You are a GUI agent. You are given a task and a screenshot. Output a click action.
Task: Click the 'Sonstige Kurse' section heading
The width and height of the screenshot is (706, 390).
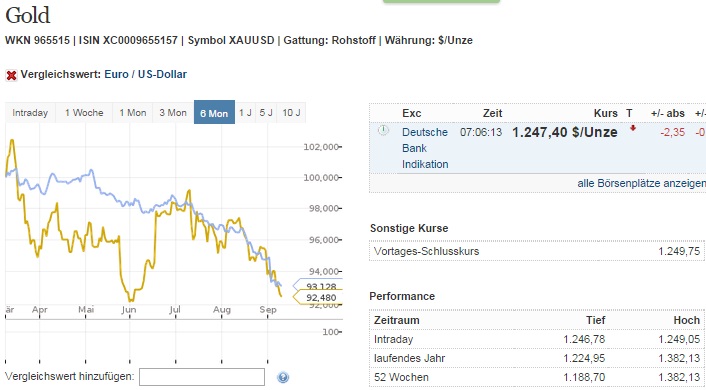pyautogui.click(x=409, y=228)
